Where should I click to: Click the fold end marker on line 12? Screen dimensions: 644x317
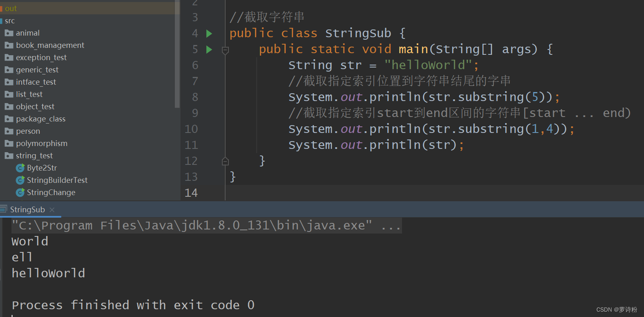point(225,161)
